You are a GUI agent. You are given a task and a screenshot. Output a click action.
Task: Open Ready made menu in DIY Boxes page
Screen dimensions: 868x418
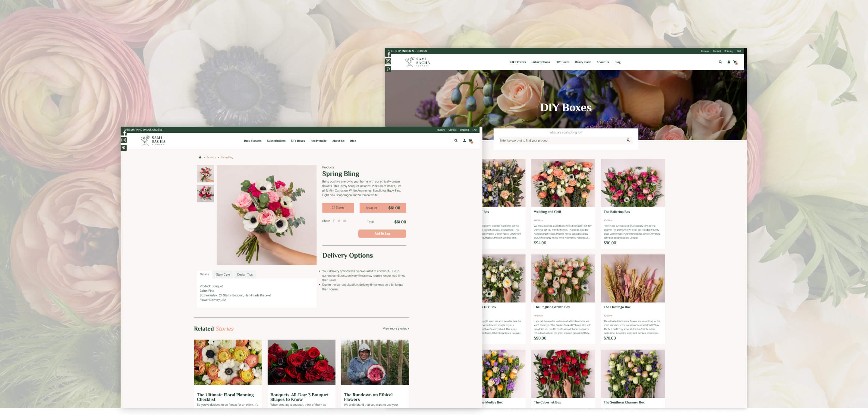pos(583,62)
